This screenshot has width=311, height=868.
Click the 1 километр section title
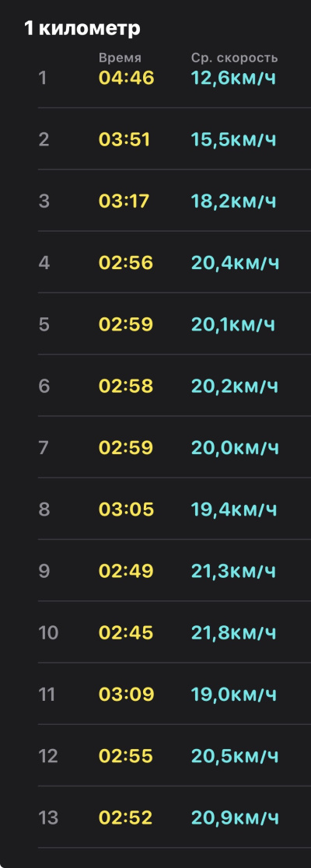(82, 28)
